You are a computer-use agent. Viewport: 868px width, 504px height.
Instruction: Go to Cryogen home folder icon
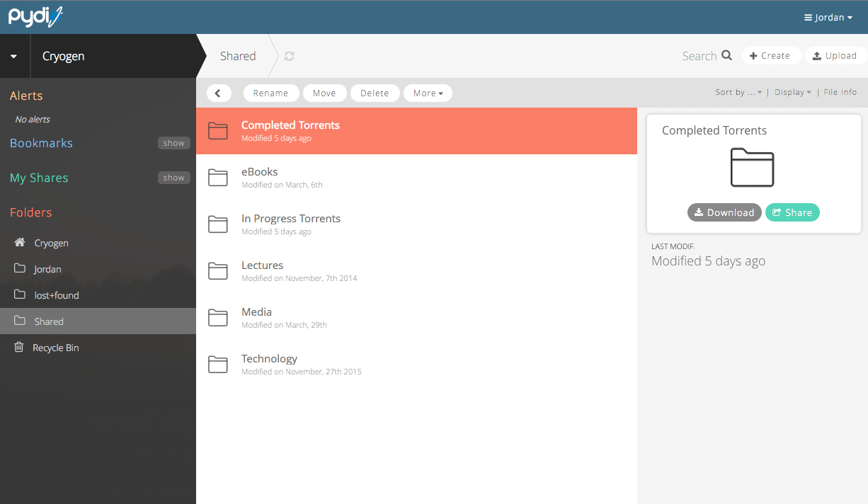tap(20, 243)
